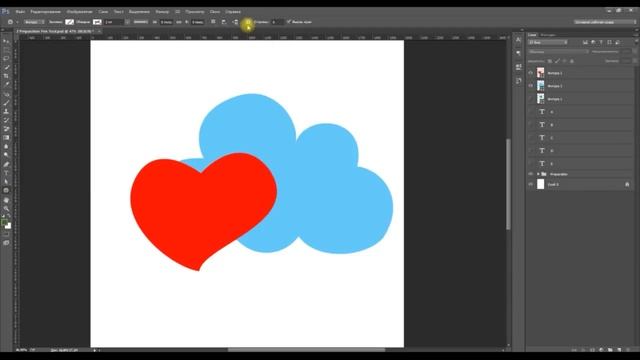Select the History Brush tool
Image resolution: width=640 pixels, height=360 pixels.
pyautogui.click(x=6, y=120)
